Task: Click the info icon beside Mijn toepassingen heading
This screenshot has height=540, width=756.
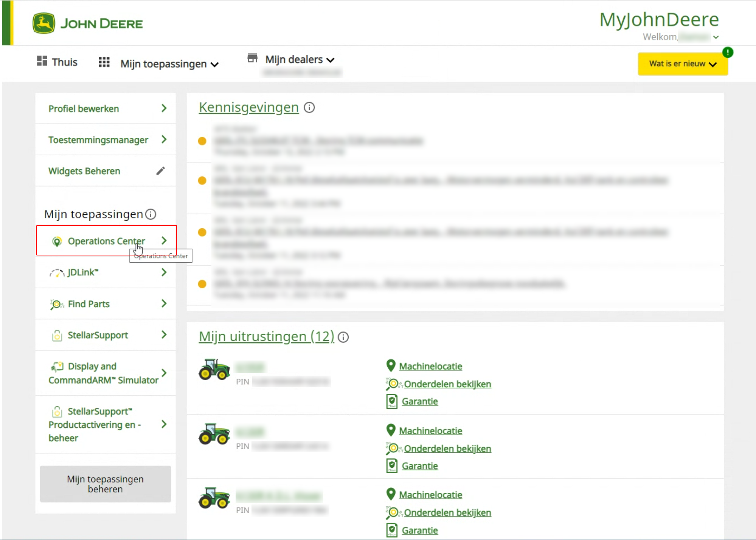Action: pos(151,214)
